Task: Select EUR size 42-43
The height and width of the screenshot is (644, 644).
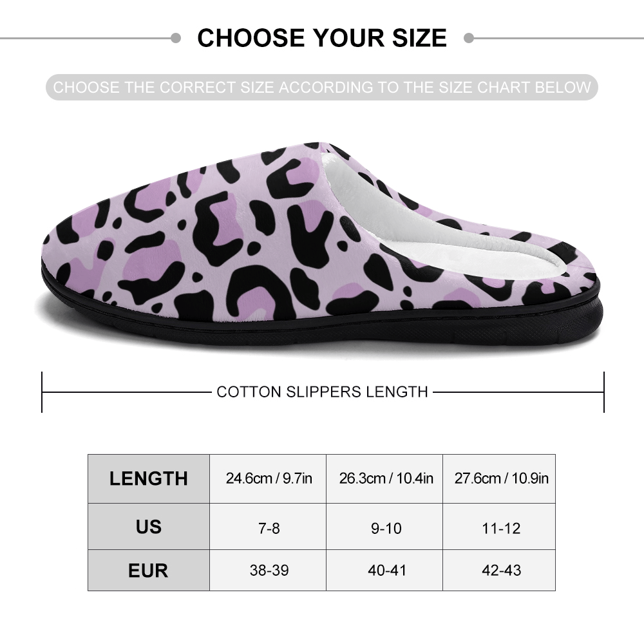Action: tap(500, 571)
